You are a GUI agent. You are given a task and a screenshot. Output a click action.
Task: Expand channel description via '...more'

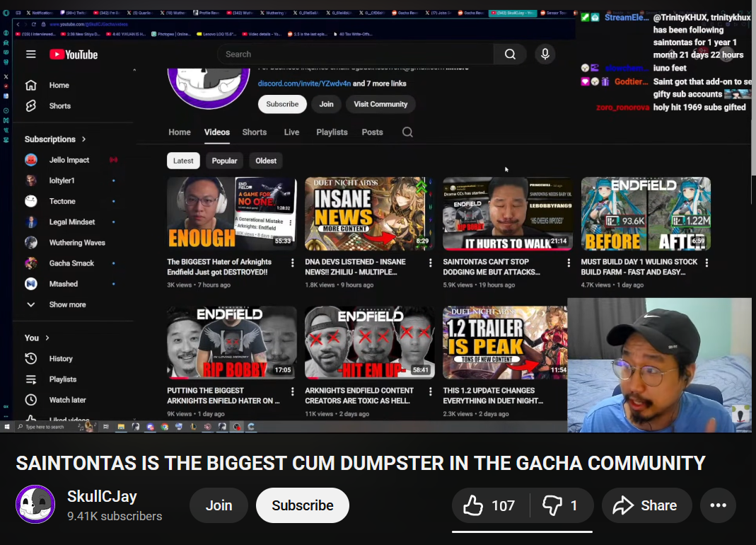pyautogui.click(x=457, y=67)
